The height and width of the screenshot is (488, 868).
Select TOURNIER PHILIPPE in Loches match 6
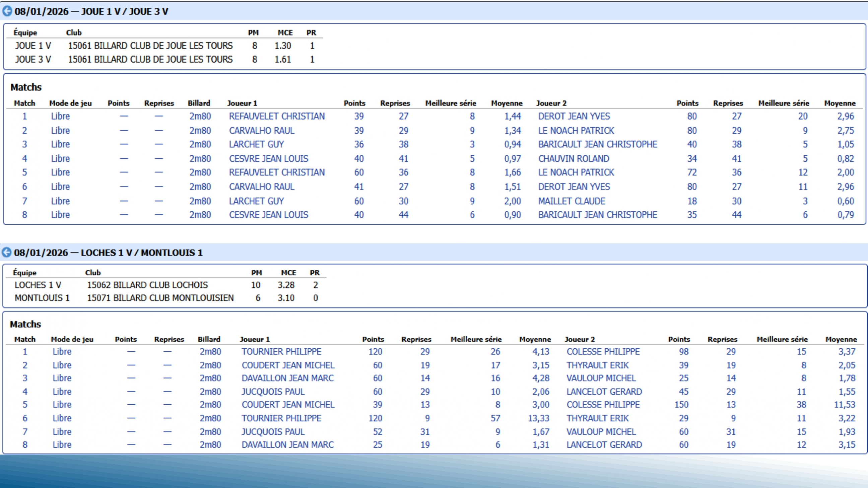point(281,418)
